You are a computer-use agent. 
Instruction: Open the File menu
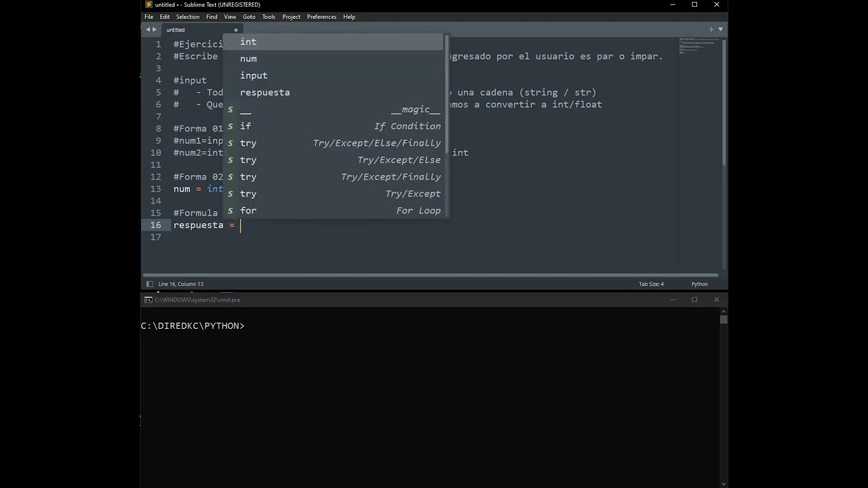pyautogui.click(x=149, y=17)
